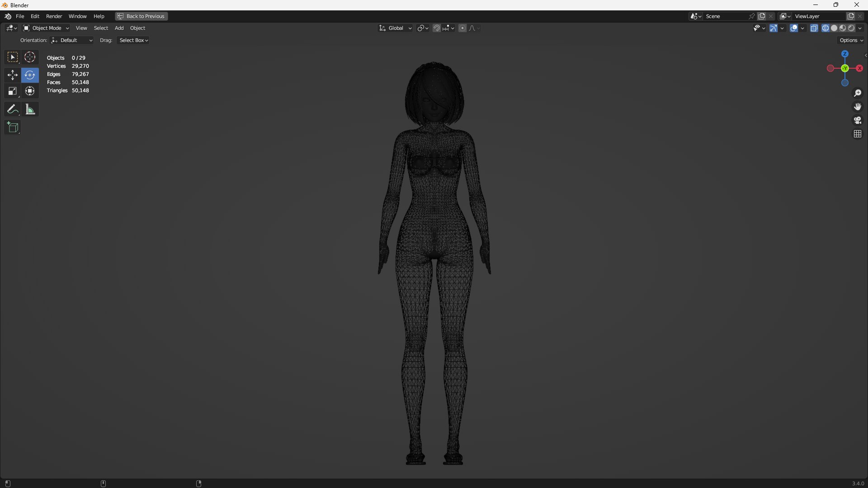Choose the Annotate pencil tool

pos(12,109)
